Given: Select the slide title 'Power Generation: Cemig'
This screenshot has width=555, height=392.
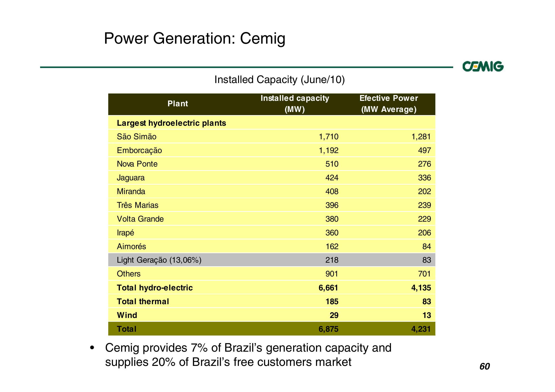Looking at the screenshot, I should (195, 39).
